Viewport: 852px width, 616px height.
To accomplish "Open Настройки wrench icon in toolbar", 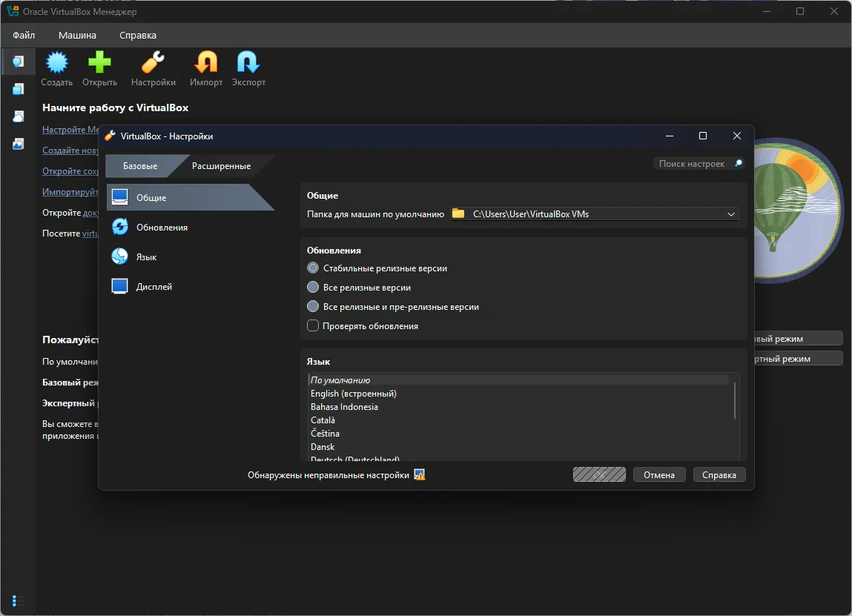I will 153,62.
